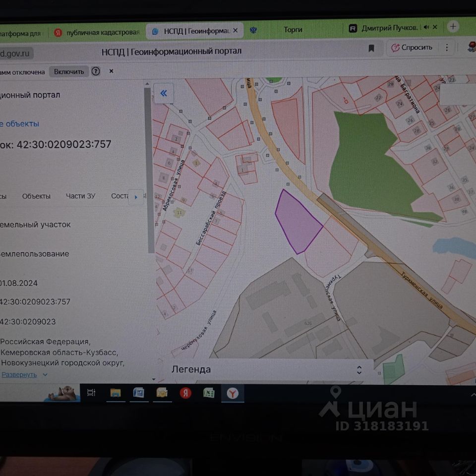Viewport: 476px width, 476px height.
Task: Open the Объекты tab in the panel
Action: coord(36,196)
